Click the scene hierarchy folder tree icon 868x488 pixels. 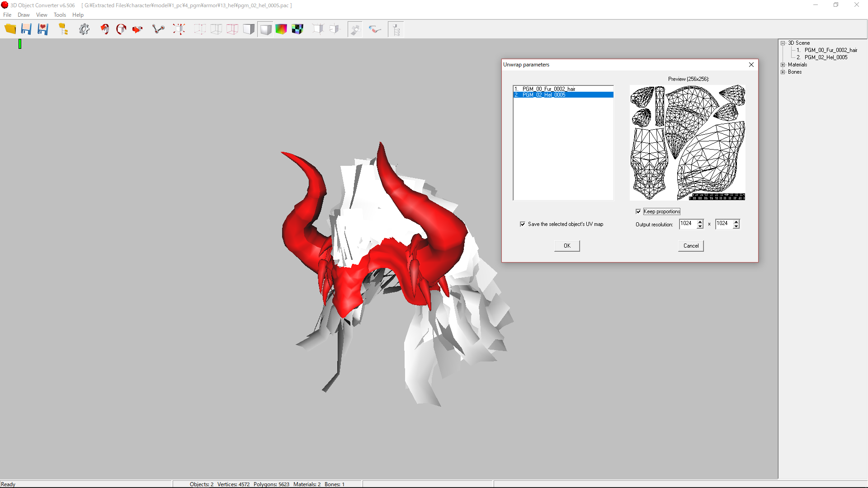pyautogui.click(x=63, y=29)
